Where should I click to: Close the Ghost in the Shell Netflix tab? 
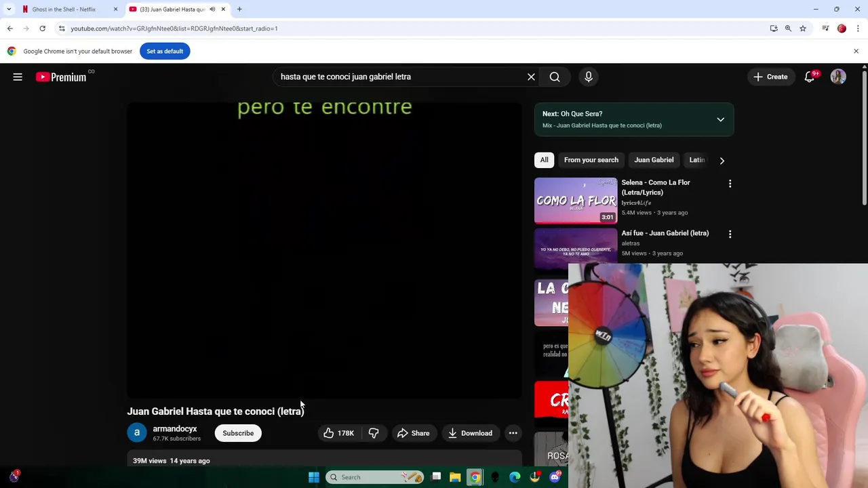click(x=115, y=9)
